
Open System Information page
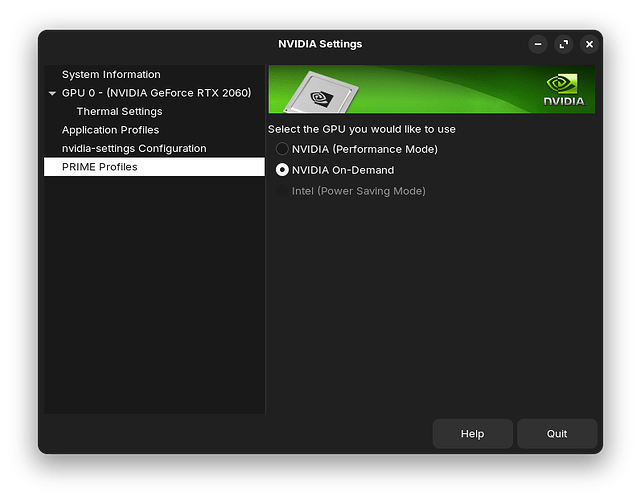click(154, 74)
